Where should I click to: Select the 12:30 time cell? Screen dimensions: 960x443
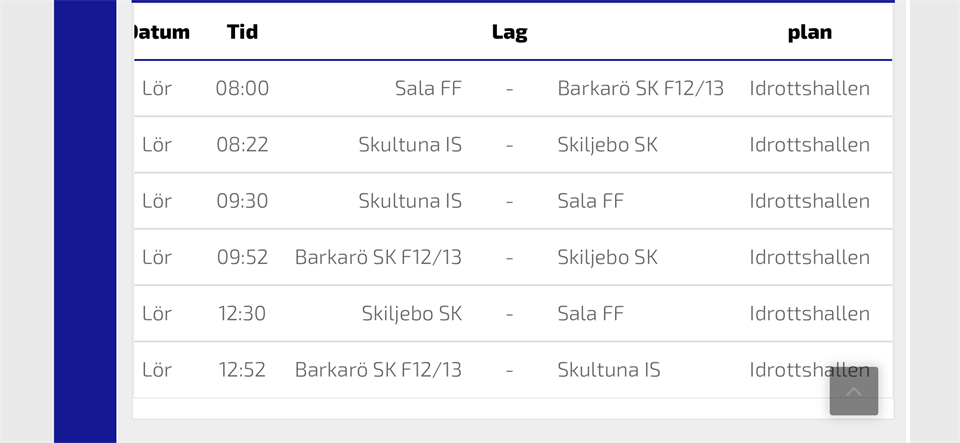coord(242,313)
